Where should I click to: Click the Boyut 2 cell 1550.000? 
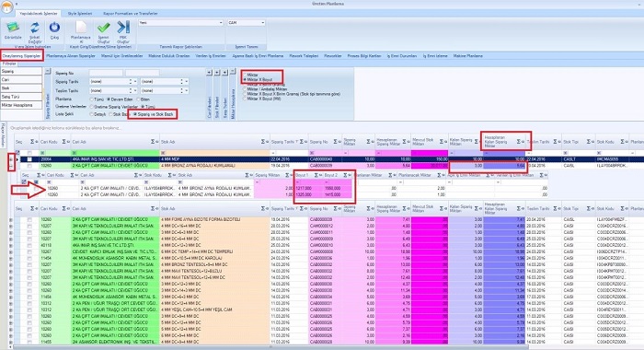(338, 189)
